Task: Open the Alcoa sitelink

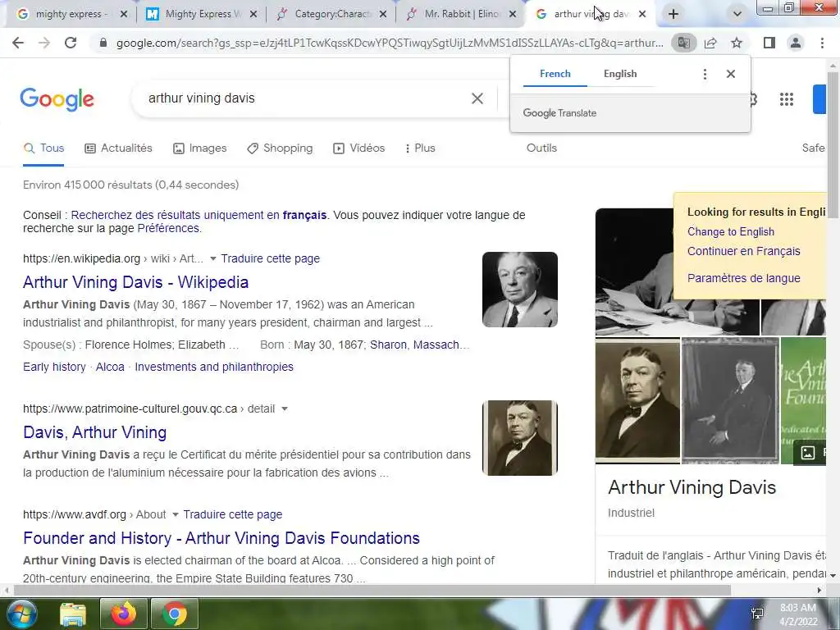Action: tap(110, 367)
